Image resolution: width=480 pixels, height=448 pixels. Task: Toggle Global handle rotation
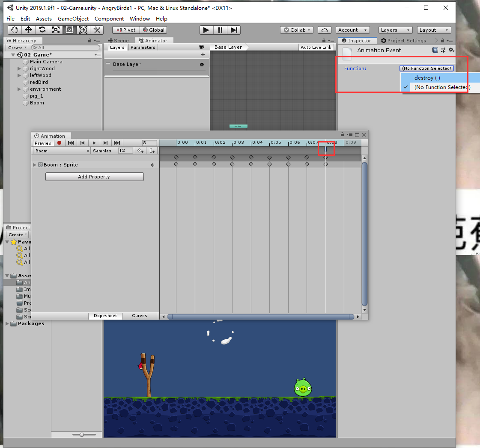tap(154, 30)
